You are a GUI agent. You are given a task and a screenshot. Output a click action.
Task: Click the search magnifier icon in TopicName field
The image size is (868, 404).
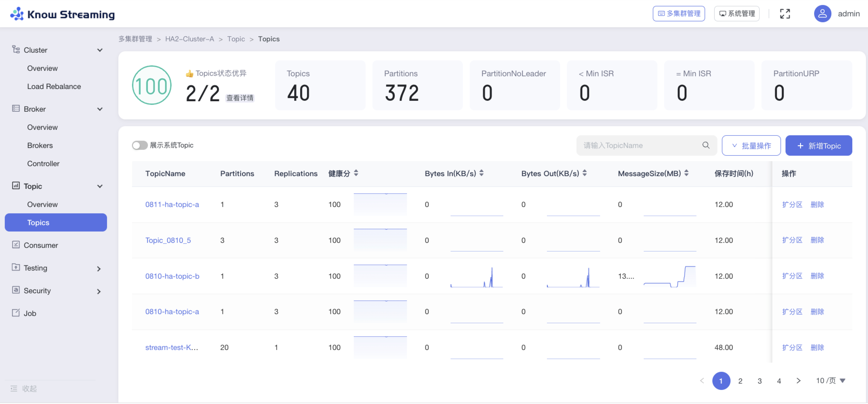tap(706, 145)
